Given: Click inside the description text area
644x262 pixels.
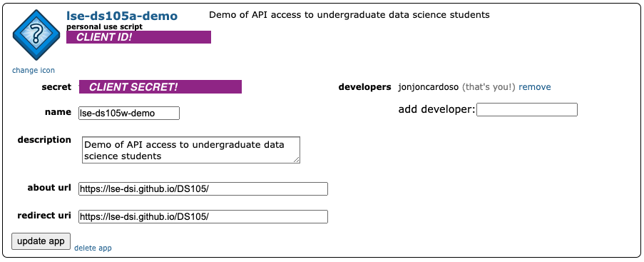Looking at the screenshot, I should pyautogui.click(x=191, y=150).
